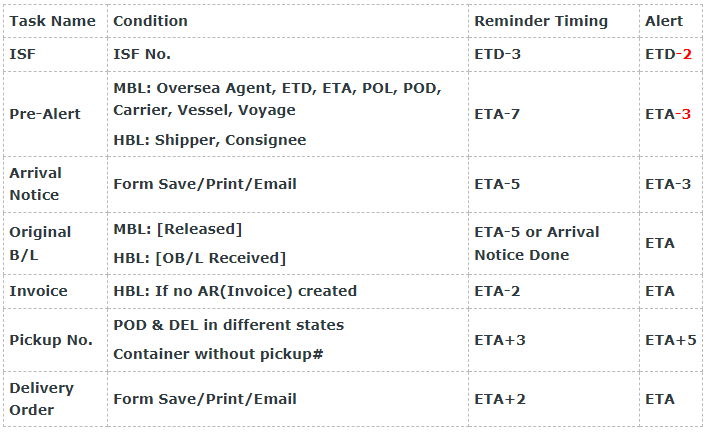Click the Delivery Order task name cell
This screenshot has width=709, height=432.
pos(41,399)
